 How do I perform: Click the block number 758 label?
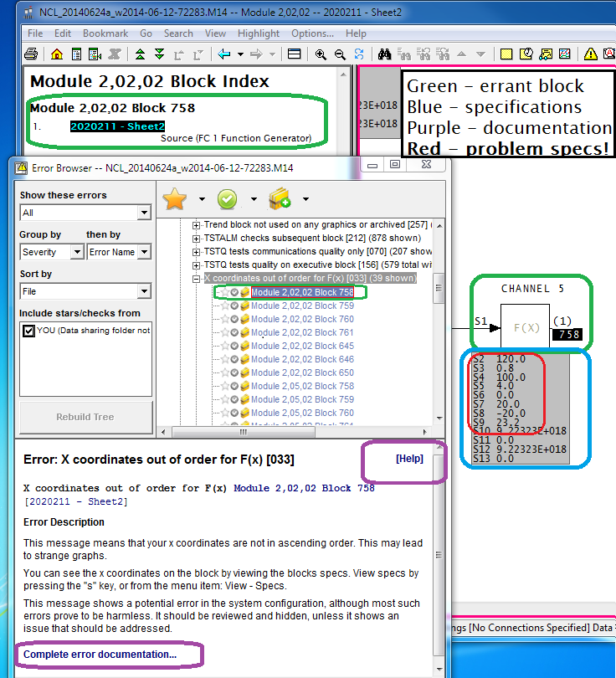[567, 334]
